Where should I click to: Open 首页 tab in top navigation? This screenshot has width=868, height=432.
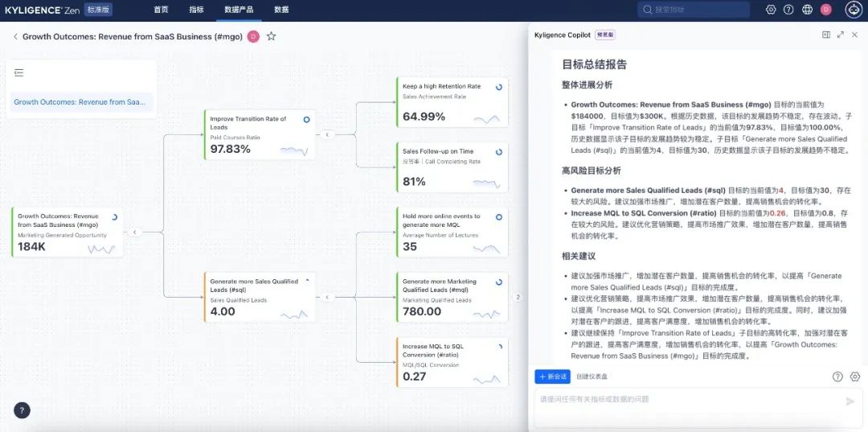point(161,10)
